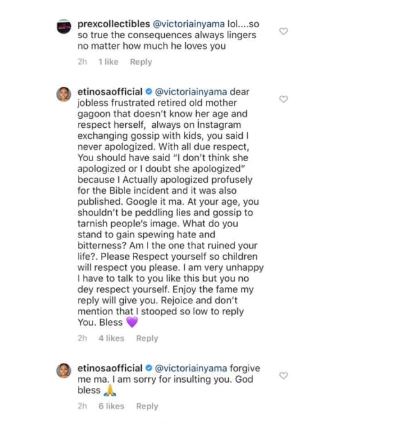Screen dimensions: 394x427
Task: Tap the heart on etinosaofficial's long comment
Action: pyautogui.click(x=283, y=99)
